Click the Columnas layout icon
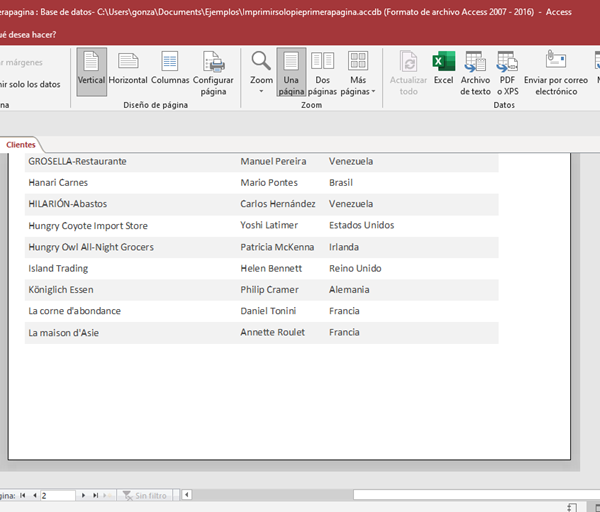The width and height of the screenshot is (600, 512). pyautogui.click(x=170, y=69)
